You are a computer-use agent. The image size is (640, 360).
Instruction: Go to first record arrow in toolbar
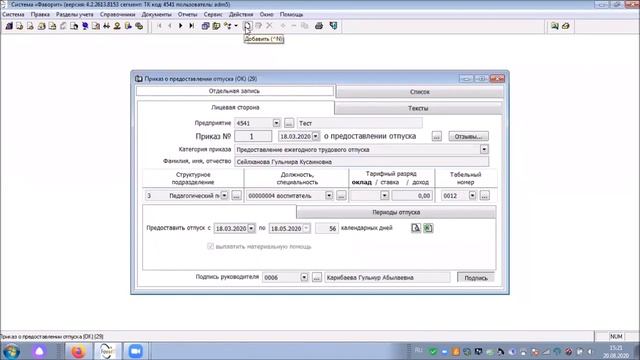(x=159, y=26)
